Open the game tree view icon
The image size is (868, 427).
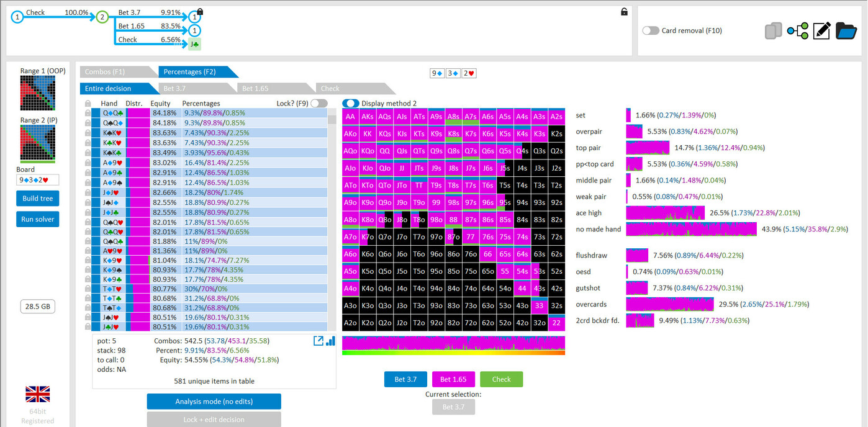pos(797,31)
